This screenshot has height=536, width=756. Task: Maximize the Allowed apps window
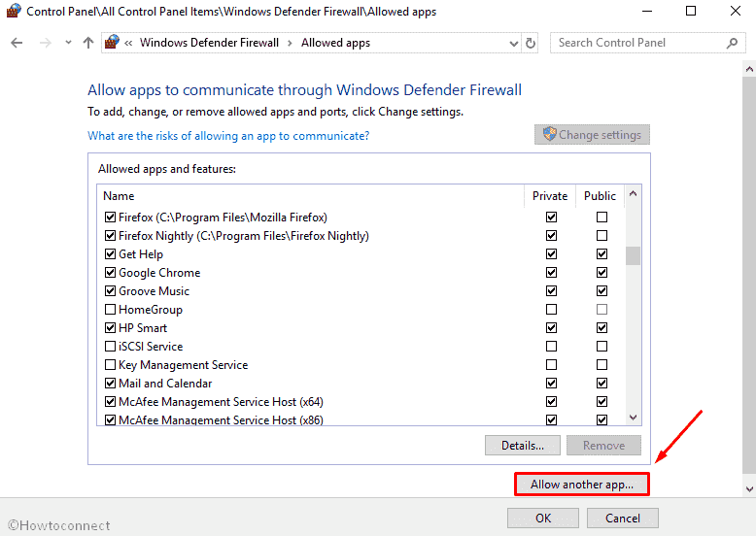click(x=691, y=11)
